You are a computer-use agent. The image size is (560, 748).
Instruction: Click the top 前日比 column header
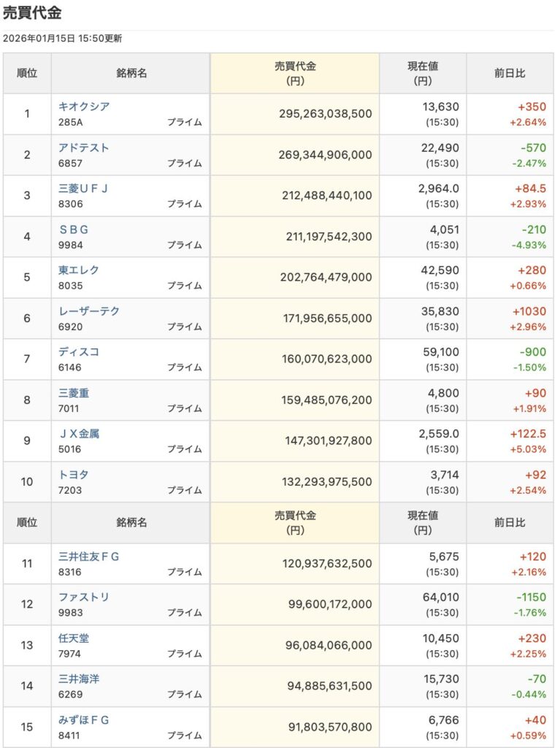pyautogui.click(x=510, y=73)
